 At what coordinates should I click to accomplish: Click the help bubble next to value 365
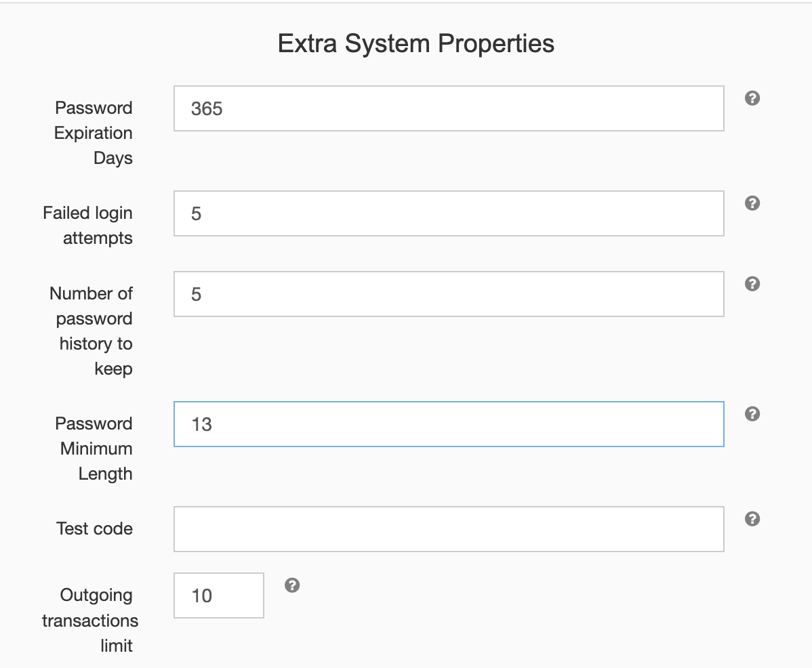pyautogui.click(x=752, y=98)
